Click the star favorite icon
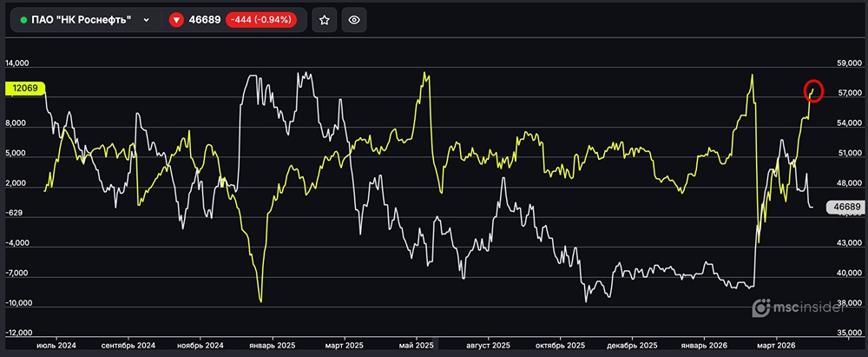The height and width of the screenshot is (357, 868). [325, 20]
